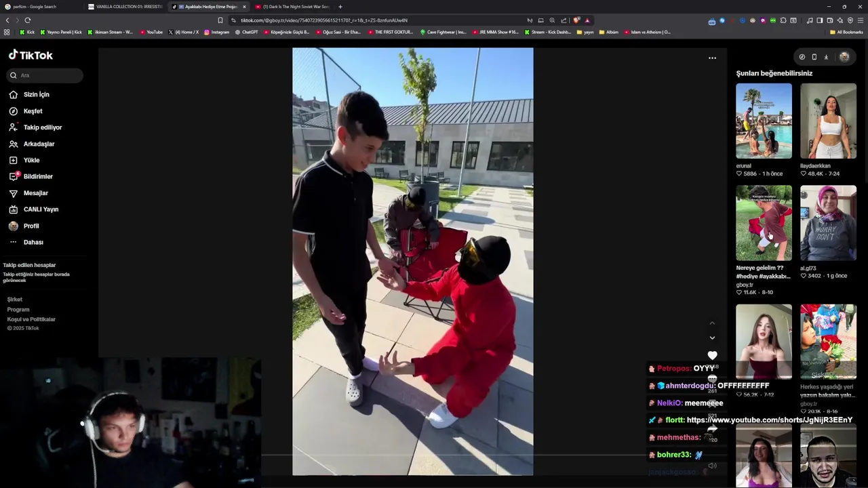Click the ilaydaerkkan username link
Viewport: 868px width, 488px height.
(x=815, y=166)
